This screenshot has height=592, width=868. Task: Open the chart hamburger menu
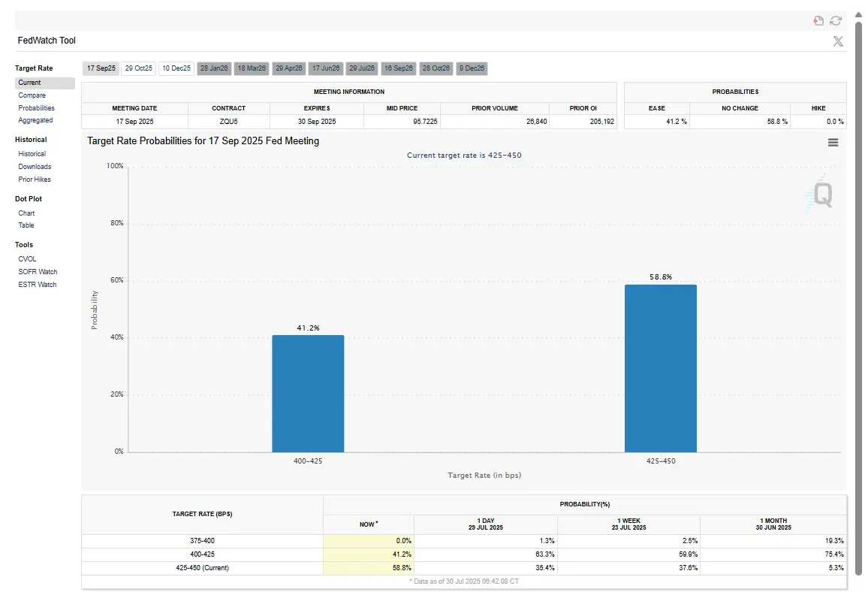tap(833, 142)
